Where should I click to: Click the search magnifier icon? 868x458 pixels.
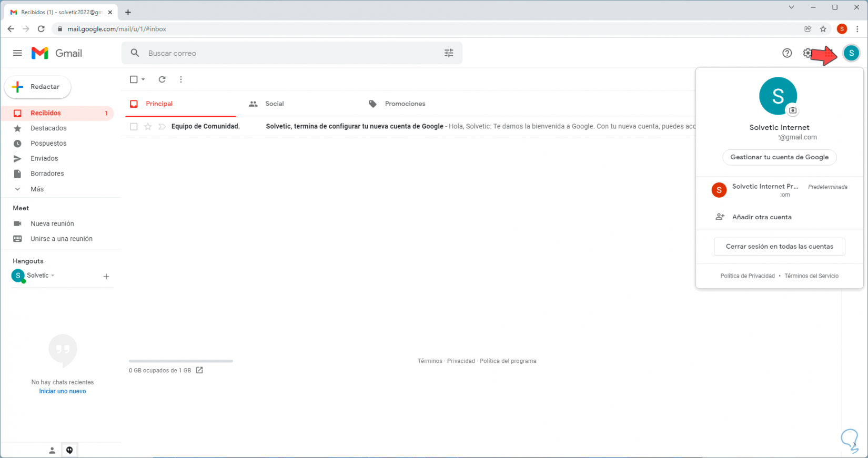[135, 53]
